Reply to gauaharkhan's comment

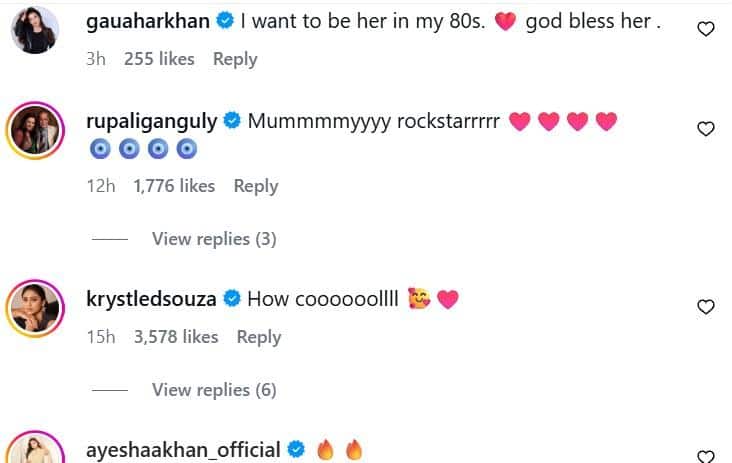[235, 59]
